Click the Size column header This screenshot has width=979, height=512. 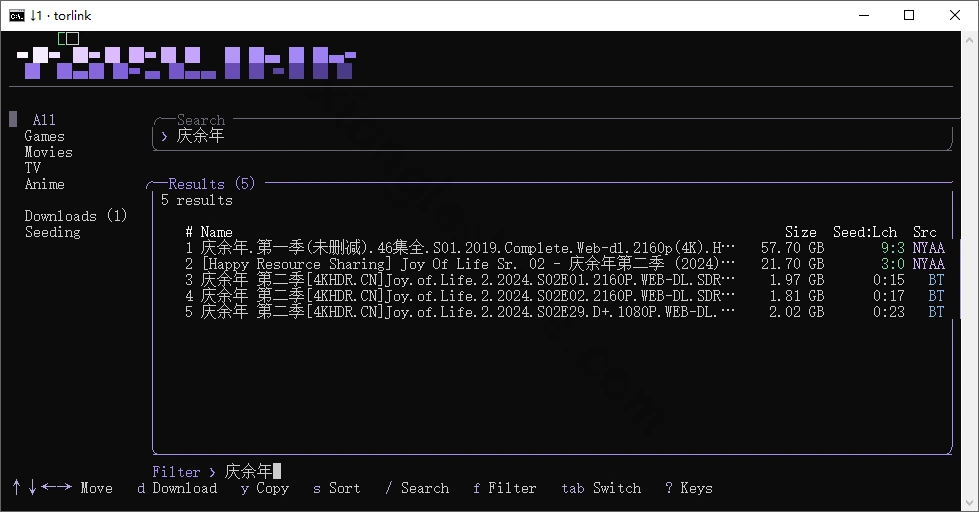click(800, 232)
